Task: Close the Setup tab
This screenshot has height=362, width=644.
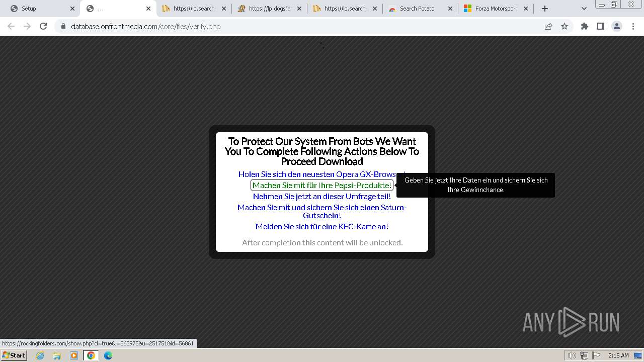Action: [72, 9]
